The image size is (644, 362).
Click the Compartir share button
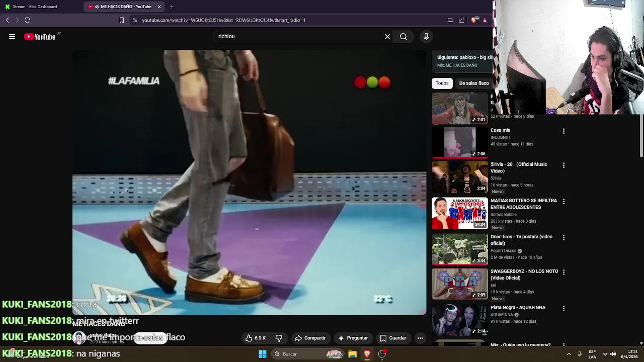(310, 338)
